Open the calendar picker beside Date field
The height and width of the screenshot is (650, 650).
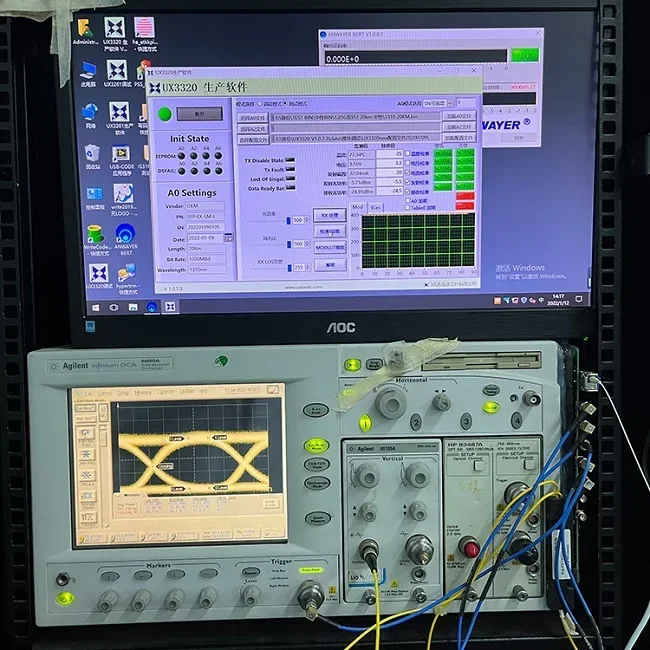[x=228, y=237]
